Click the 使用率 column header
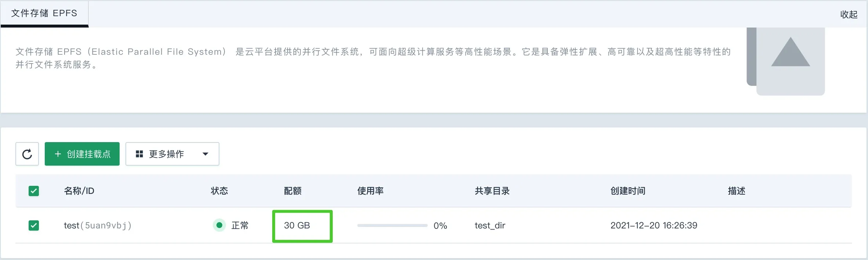 click(x=371, y=191)
